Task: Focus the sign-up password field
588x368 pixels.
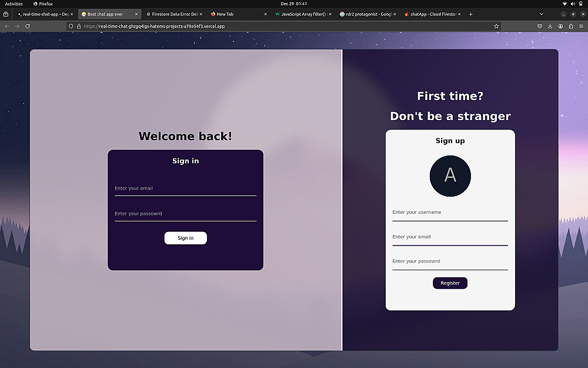Action: [450, 261]
